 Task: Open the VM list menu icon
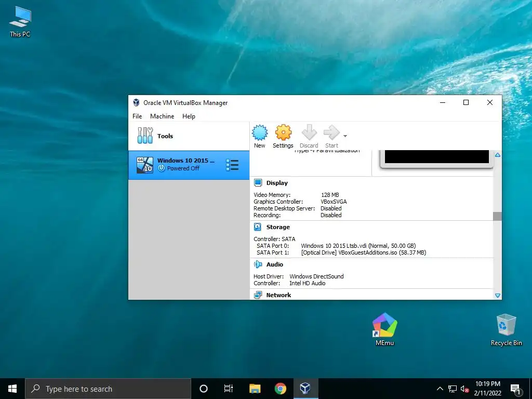[x=232, y=165]
